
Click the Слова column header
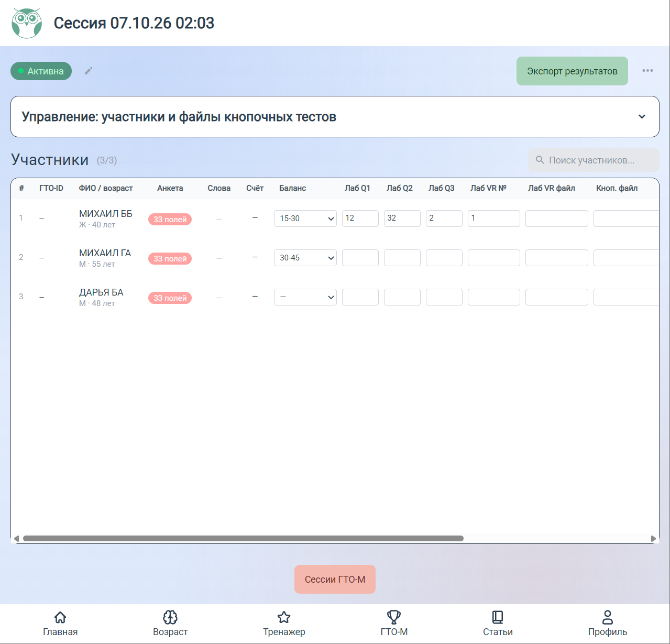click(x=219, y=188)
